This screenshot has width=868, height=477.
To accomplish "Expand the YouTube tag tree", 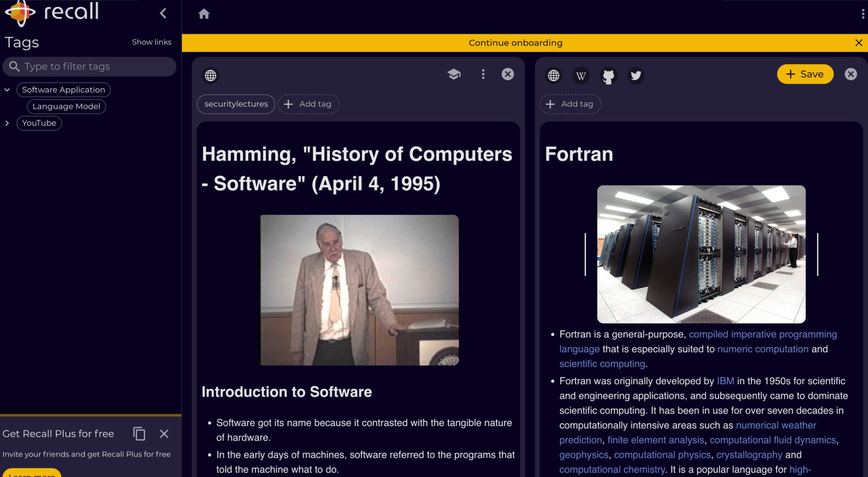I will [7, 123].
